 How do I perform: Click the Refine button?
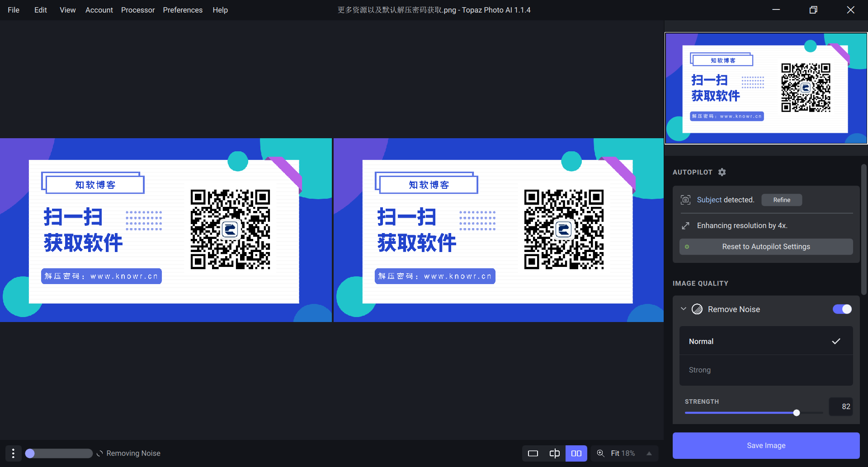pyautogui.click(x=782, y=200)
